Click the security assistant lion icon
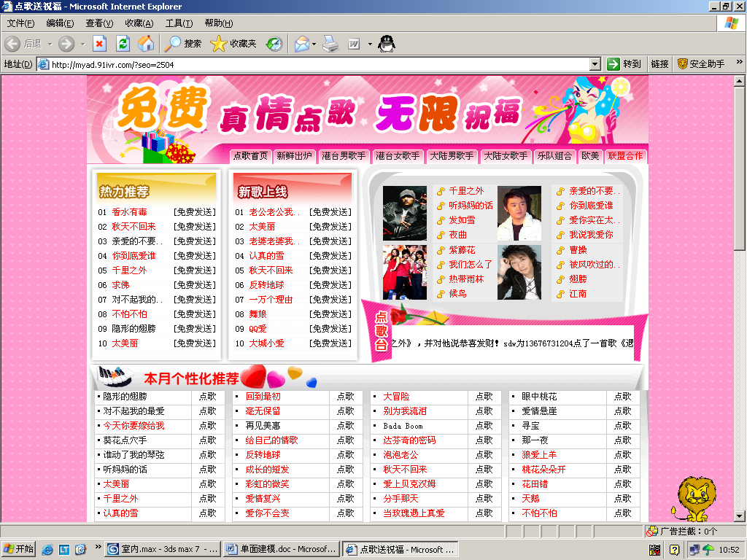Image resolution: width=747 pixels, height=560 pixels. (x=683, y=64)
